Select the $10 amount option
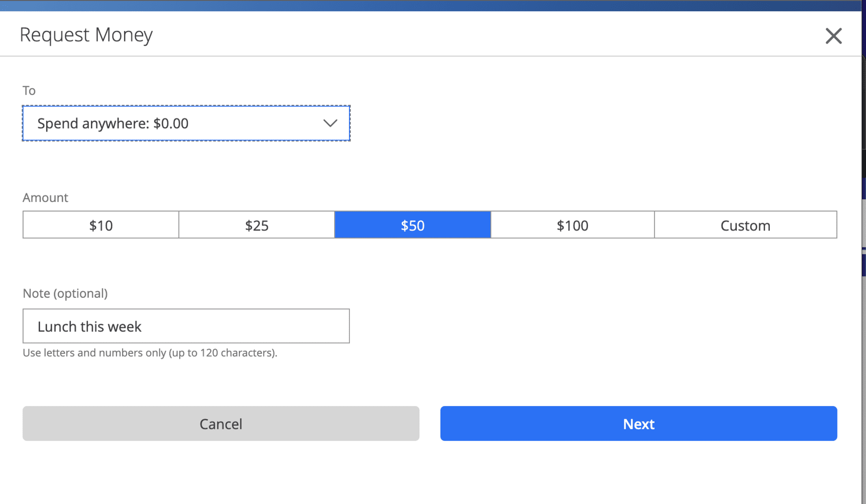Image resolution: width=866 pixels, height=504 pixels. (101, 225)
